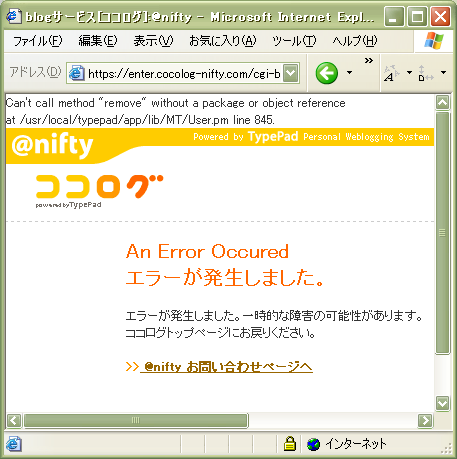Image resolution: width=457 pixels, height=459 pixels.
Task: Click the IE page icon in status bar
Action: [x=14, y=444]
